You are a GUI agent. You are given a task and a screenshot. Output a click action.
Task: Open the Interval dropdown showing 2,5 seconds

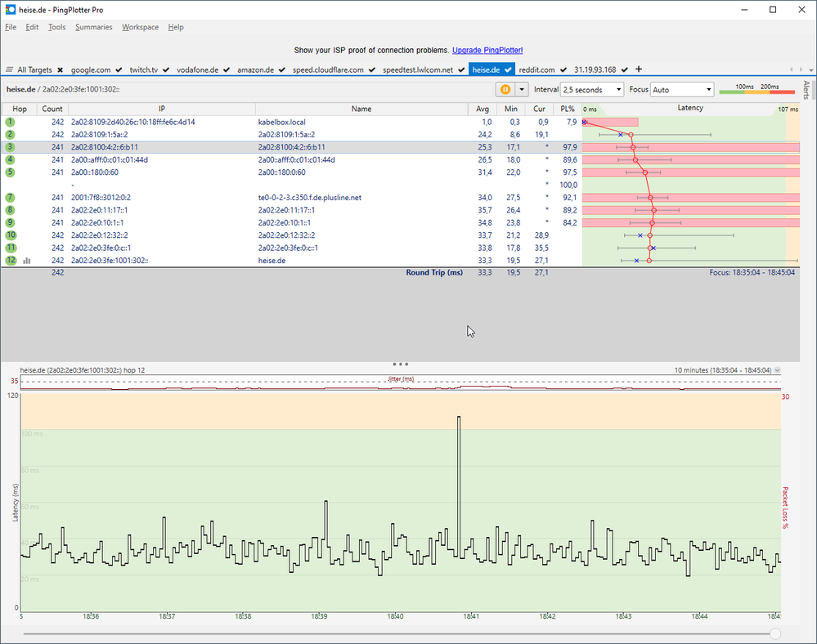tap(591, 89)
